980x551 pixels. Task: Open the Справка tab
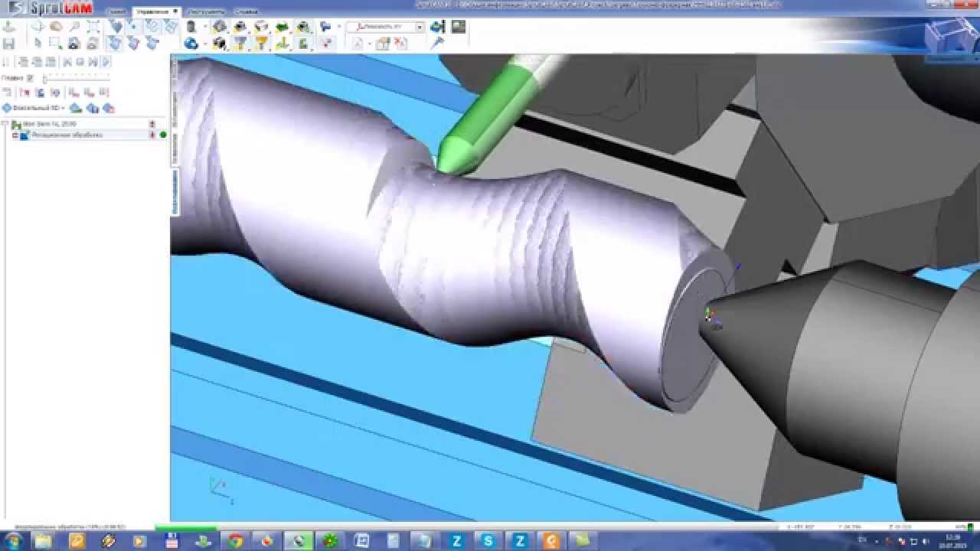[x=245, y=12]
